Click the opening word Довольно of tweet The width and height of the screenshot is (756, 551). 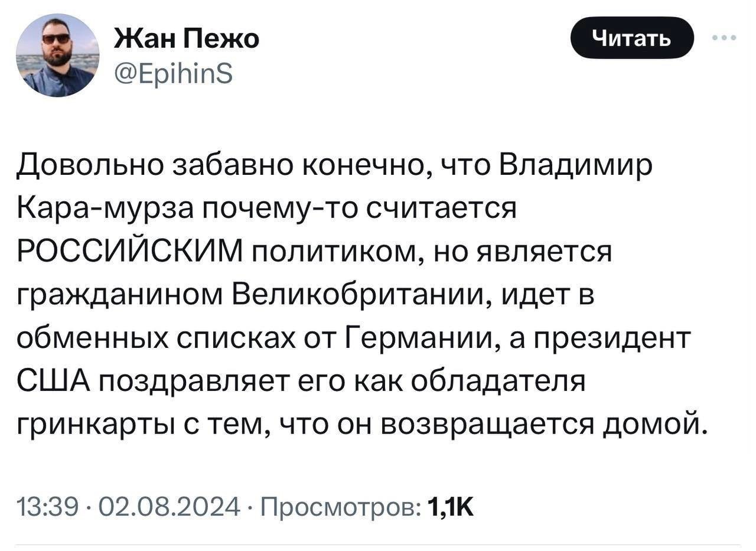click(x=89, y=166)
